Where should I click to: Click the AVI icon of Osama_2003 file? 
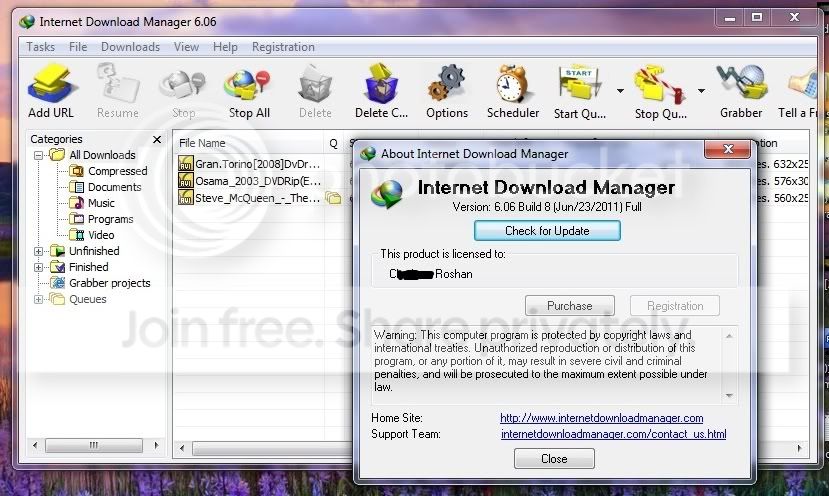pos(186,180)
